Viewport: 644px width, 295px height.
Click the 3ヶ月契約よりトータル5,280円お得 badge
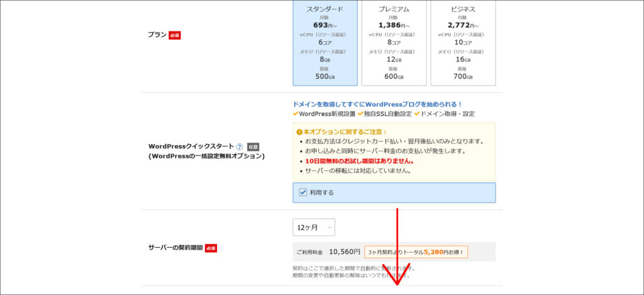pyautogui.click(x=416, y=252)
